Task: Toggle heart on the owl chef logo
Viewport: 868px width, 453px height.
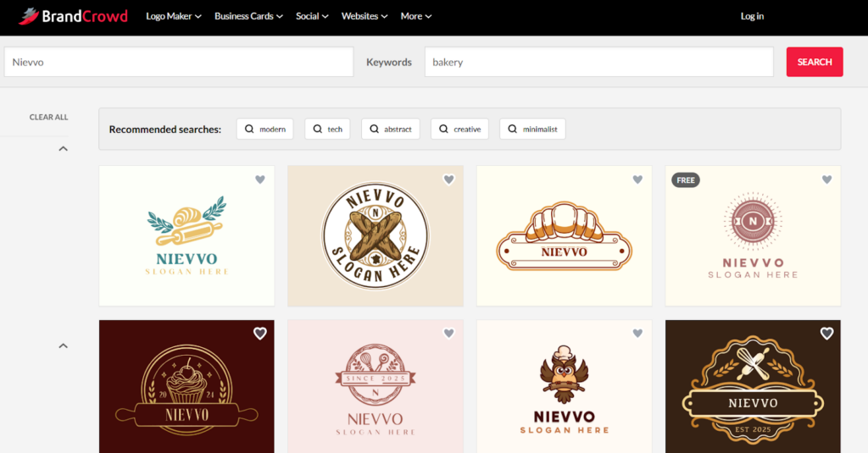Action: (x=637, y=334)
